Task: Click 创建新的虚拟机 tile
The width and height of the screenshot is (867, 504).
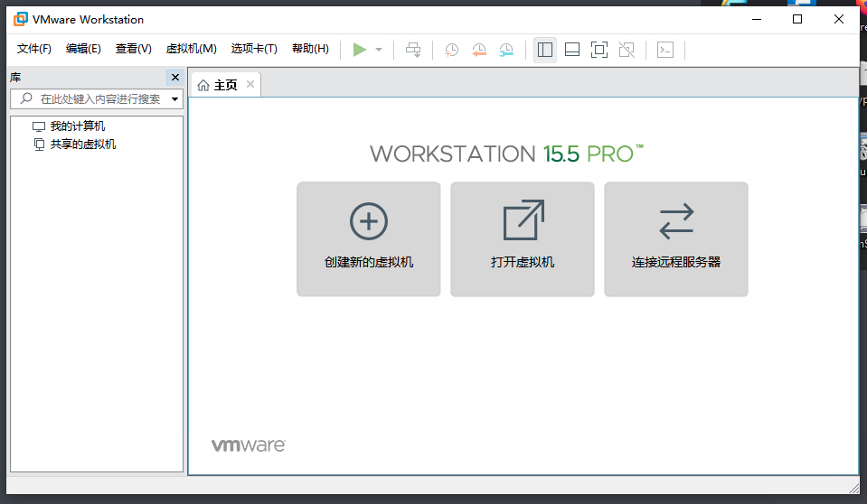Action: pyautogui.click(x=369, y=239)
